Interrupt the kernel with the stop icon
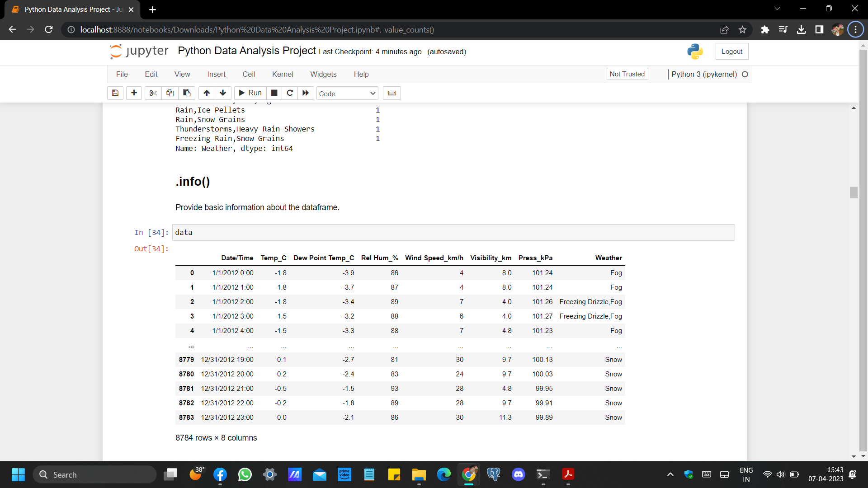Screen dimensions: 868x488 (x=274, y=93)
